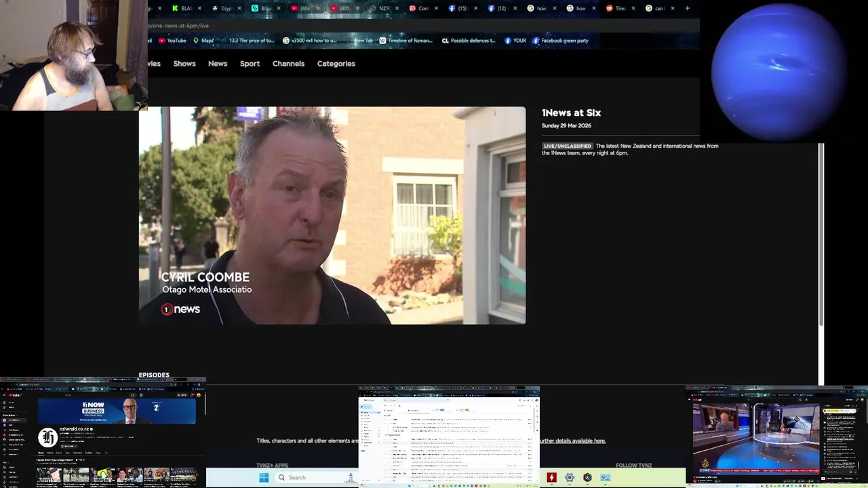This screenshot has width=868, height=488.
Task: Open 'Timeline of Roman...' Wikipedia bookmark
Action: (x=406, y=41)
